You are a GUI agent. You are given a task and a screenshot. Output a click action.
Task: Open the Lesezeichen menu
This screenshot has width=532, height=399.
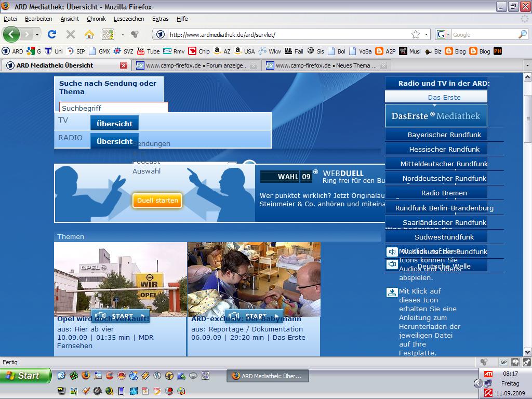129,19
